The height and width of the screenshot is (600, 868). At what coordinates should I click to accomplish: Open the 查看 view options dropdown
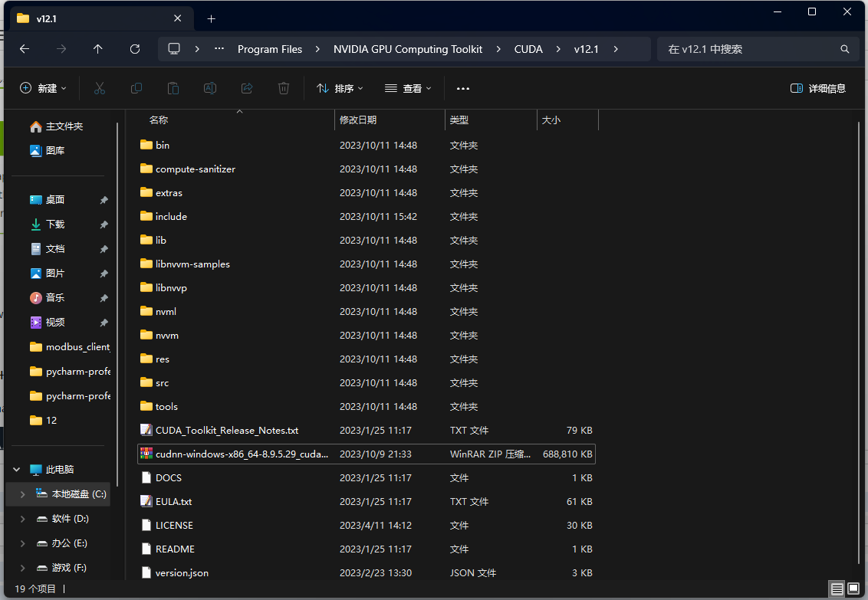pyautogui.click(x=409, y=87)
